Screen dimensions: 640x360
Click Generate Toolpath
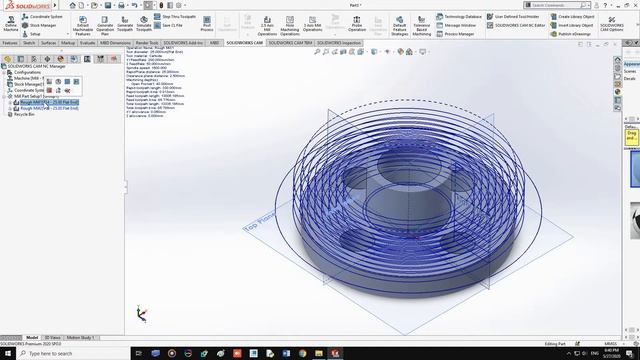(x=125, y=24)
